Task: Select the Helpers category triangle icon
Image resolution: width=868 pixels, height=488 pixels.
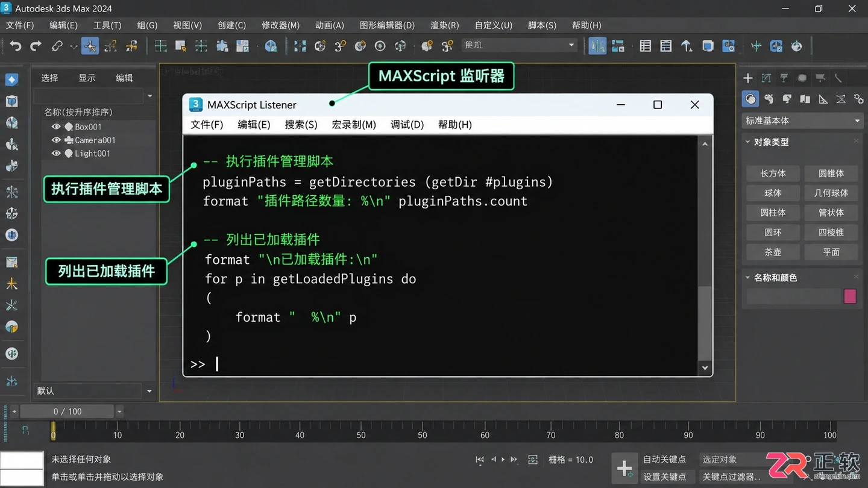Action: coord(823,99)
